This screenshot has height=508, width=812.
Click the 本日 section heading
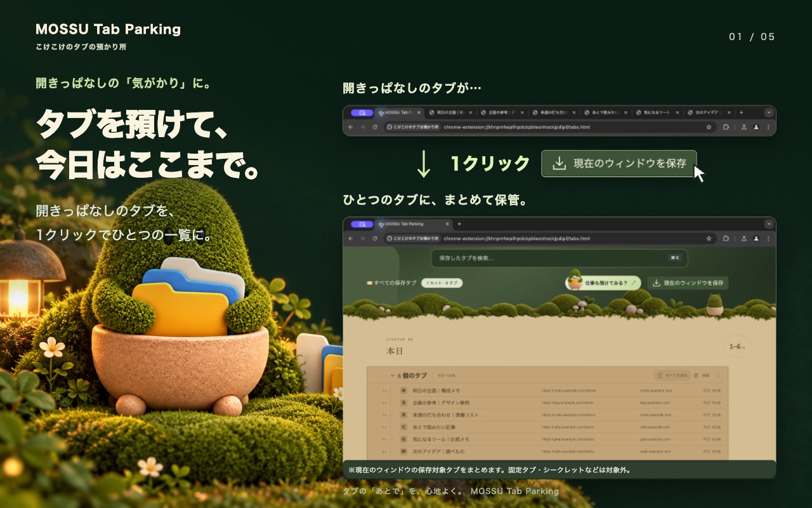pos(395,351)
